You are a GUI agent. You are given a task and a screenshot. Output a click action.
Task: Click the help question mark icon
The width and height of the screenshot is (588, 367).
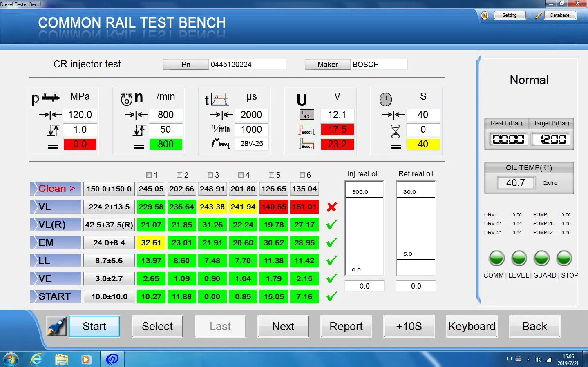pyautogui.click(x=485, y=16)
